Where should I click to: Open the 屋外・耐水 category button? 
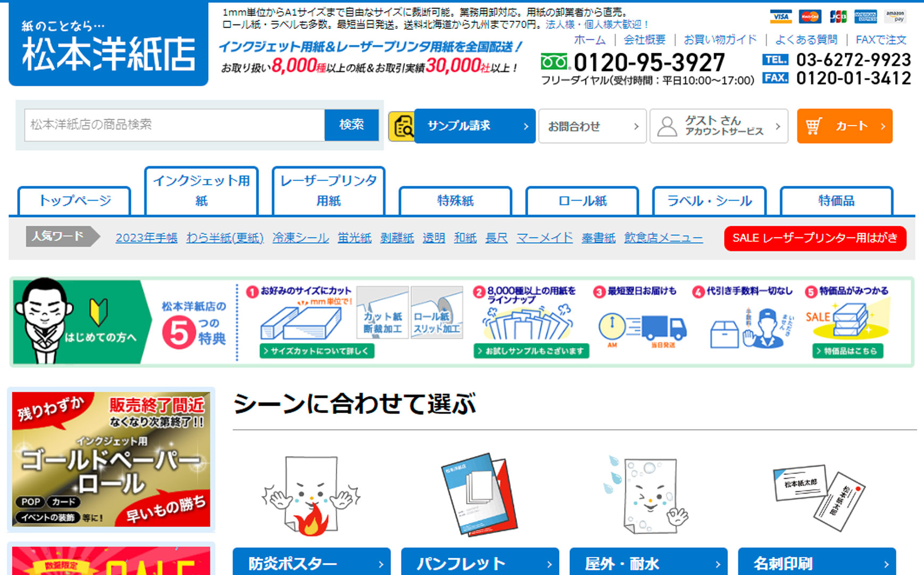(x=648, y=562)
